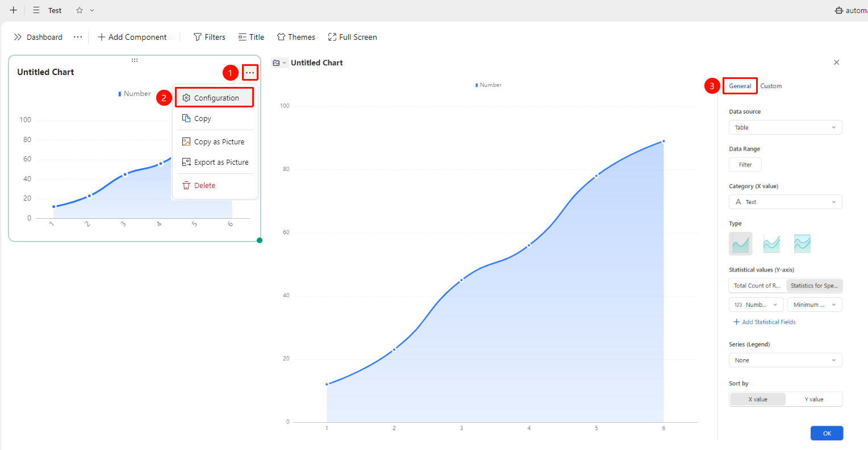
Task: Confirm the configuration with OK
Action: [827, 433]
